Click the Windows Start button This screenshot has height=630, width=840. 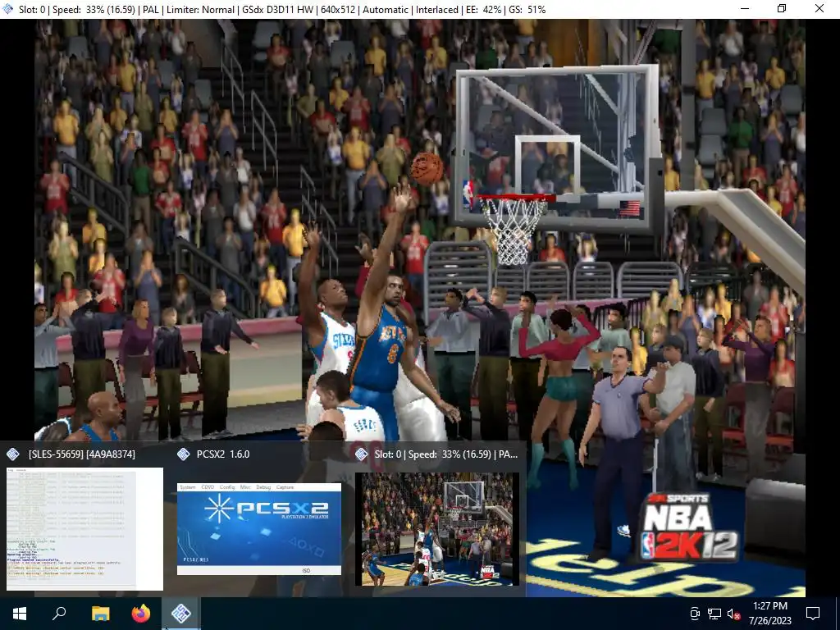click(x=20, y=614)
